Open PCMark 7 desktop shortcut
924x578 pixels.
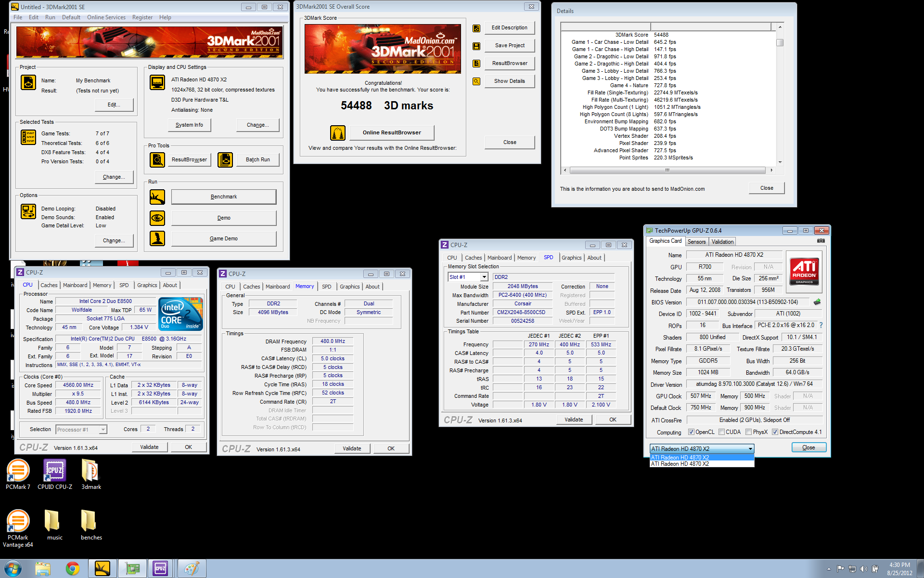pos(18,474)
